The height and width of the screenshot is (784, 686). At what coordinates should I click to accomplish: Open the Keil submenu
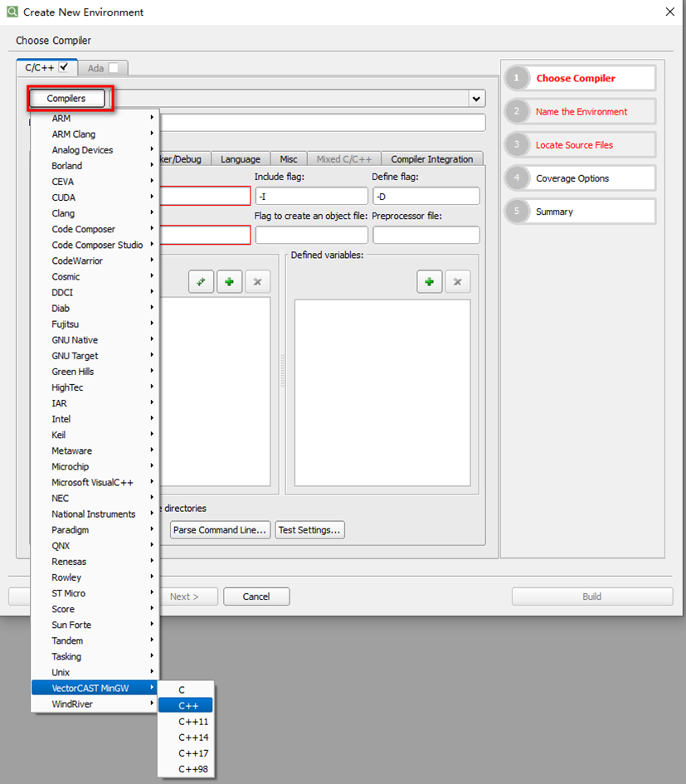point(95,435)
